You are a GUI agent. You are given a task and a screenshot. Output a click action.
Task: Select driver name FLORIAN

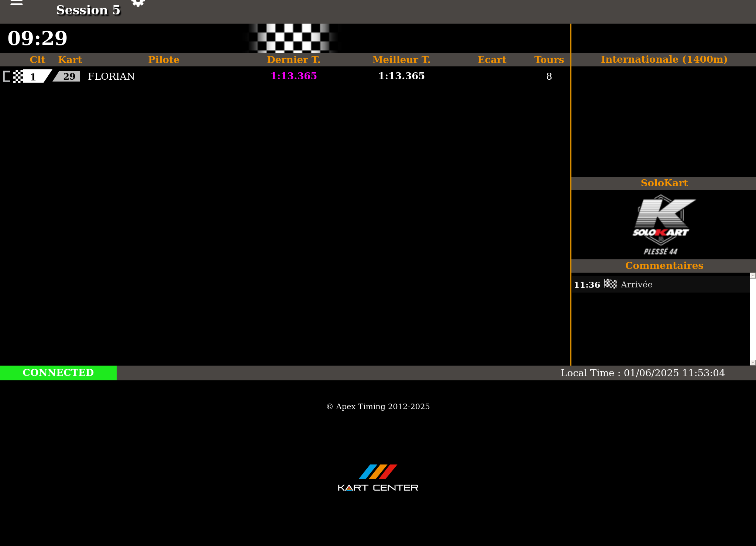[111, 76]
